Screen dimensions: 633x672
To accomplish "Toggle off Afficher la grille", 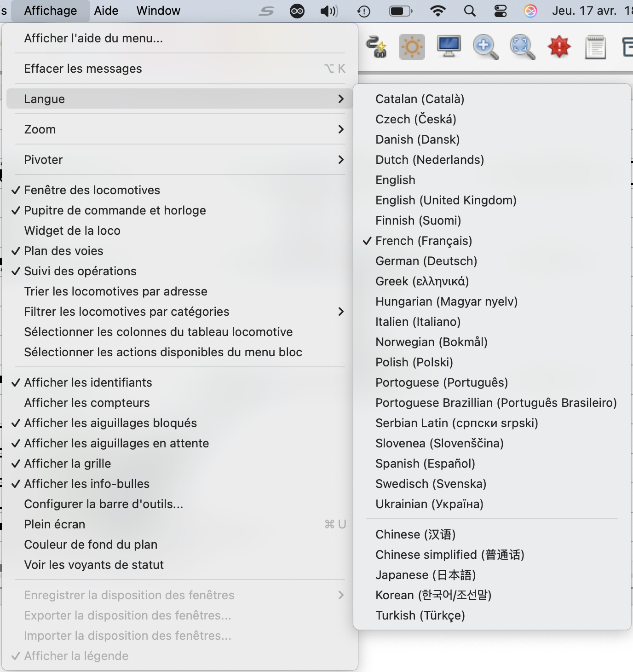I will pos(68,463).
